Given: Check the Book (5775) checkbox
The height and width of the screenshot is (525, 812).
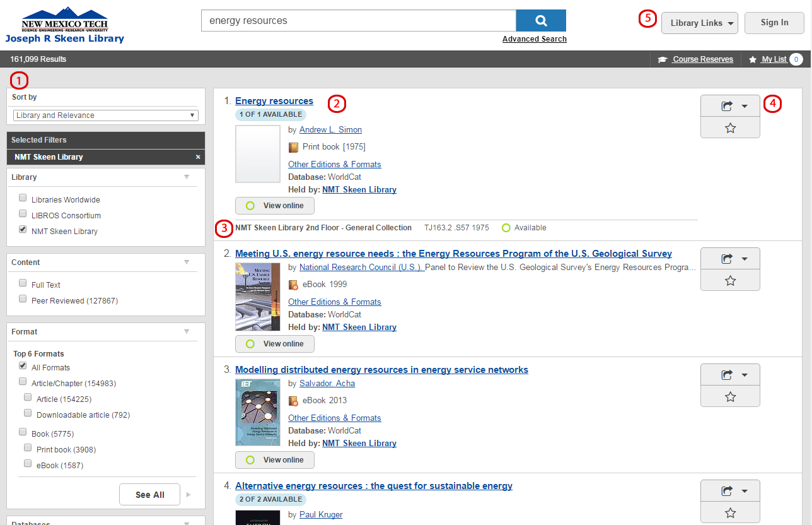Looking at the screenshot, I should click(x=23, y=432).
